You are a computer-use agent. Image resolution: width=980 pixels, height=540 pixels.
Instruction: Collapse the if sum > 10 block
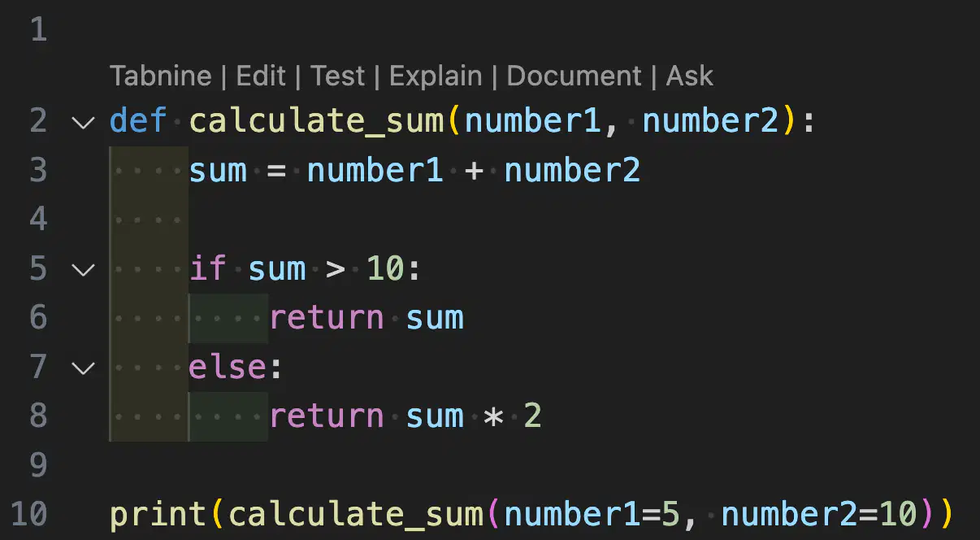pyautogui.click(x=83, y=269)
